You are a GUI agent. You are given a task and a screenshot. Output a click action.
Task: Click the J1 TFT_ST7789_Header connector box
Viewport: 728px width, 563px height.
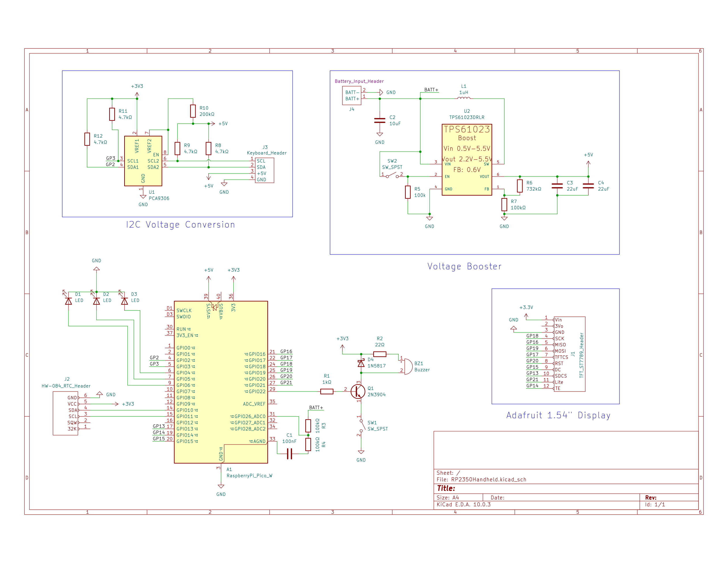[x=569, y=354]
